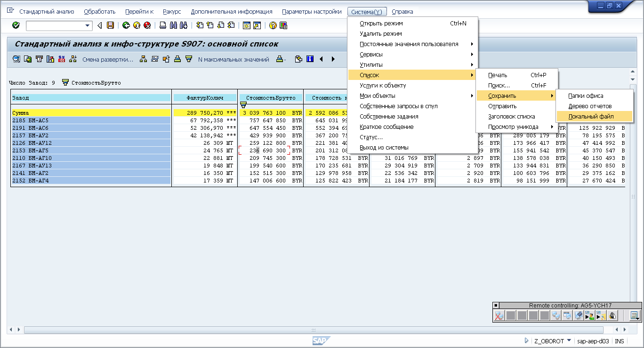
Task: Click the red Cancel icon in toolbar
Action: [x=147, y=25]
